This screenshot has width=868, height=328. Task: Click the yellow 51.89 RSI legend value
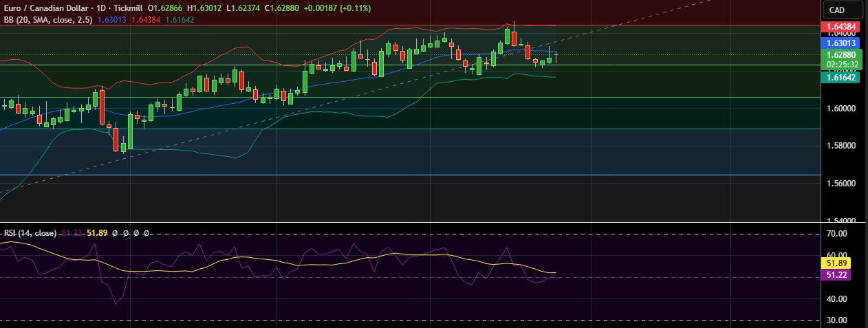(x=97, y=233)
